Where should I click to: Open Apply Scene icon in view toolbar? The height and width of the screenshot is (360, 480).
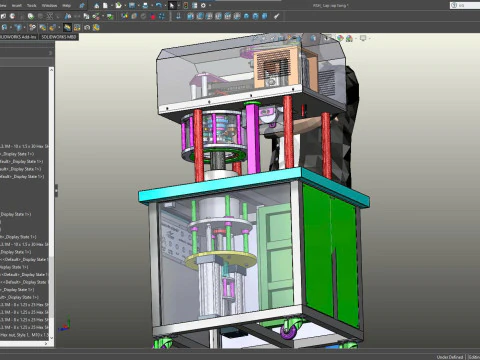pos(349,38)
